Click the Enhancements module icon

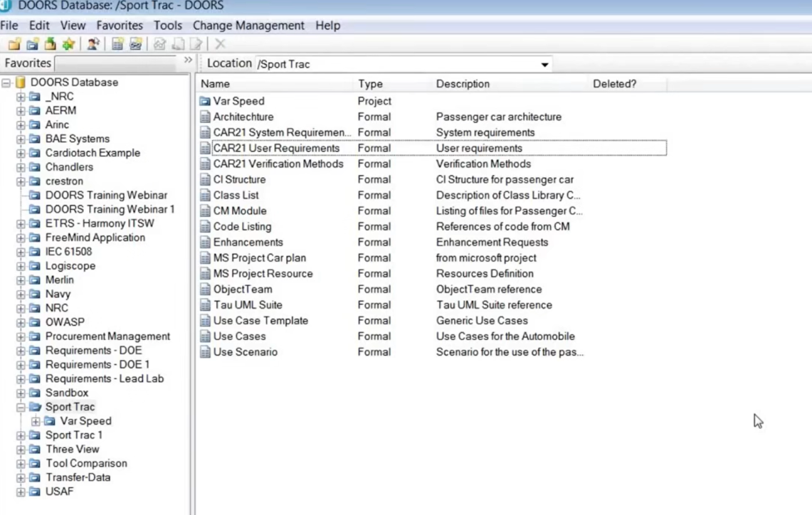click(x=205, y=243)
